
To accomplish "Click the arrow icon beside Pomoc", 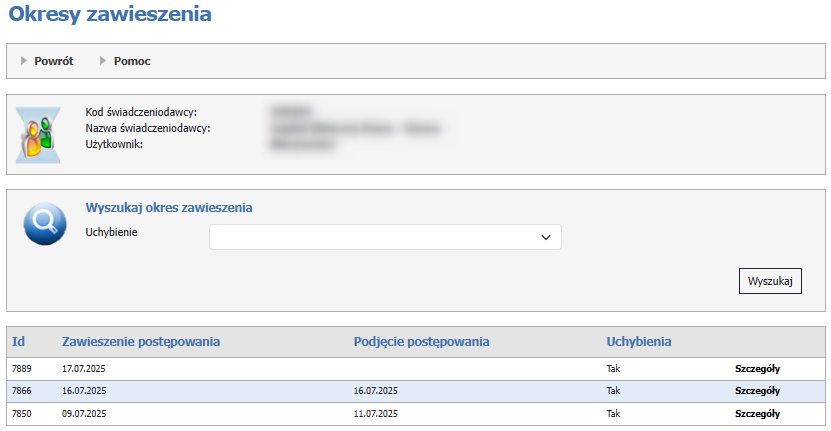I will click(x=103, y=61).
